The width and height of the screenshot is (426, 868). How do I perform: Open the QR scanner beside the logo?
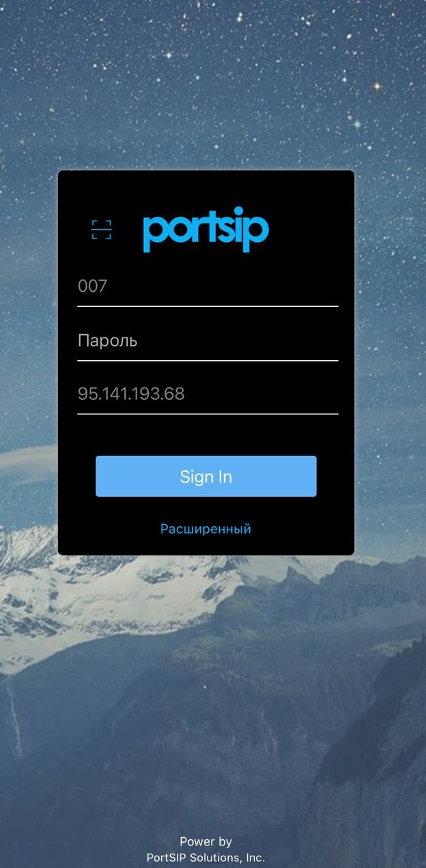102,230
